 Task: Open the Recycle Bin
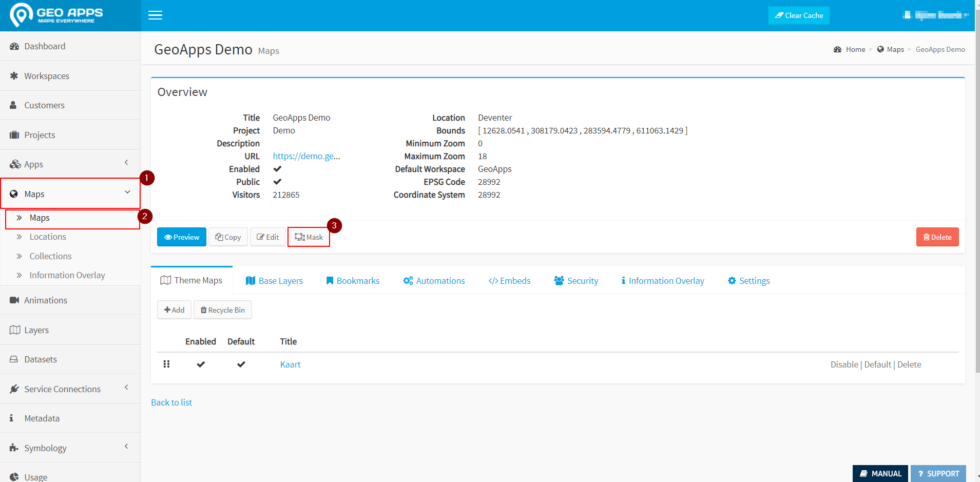tap(222, 310)
